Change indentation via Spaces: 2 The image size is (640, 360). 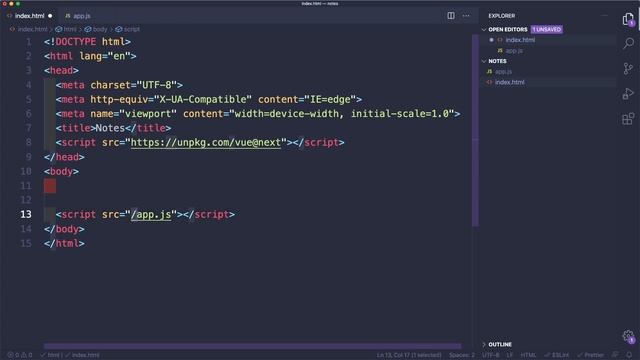tap(462, 355)
